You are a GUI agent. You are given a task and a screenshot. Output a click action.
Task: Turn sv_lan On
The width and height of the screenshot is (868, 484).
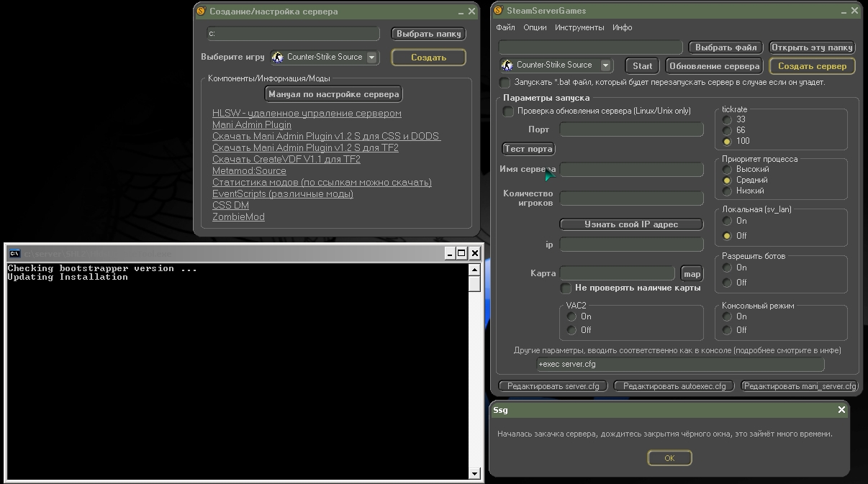(x=728, y=222)
